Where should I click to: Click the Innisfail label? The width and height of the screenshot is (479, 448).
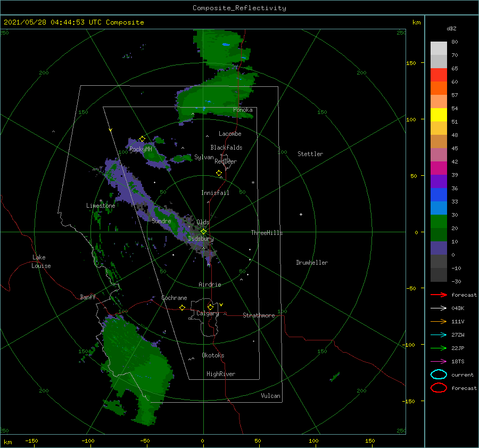[x=215, y=193]
